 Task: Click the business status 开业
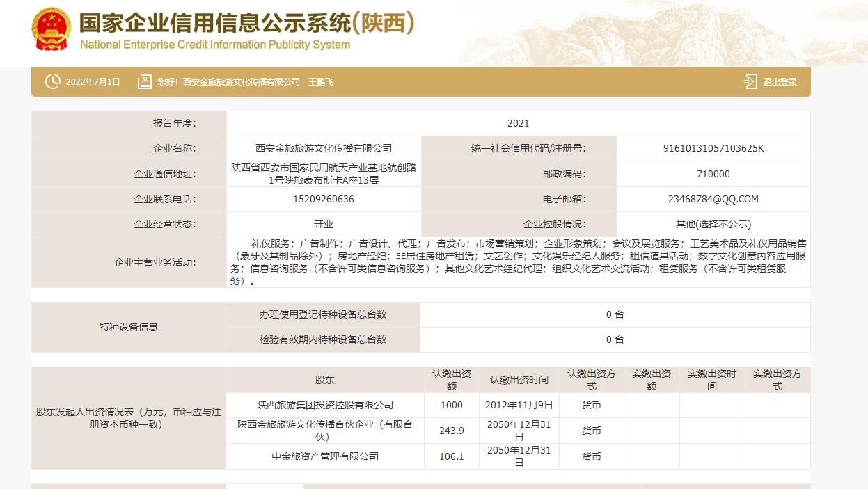pyautogui.click(x=324, y=224)
